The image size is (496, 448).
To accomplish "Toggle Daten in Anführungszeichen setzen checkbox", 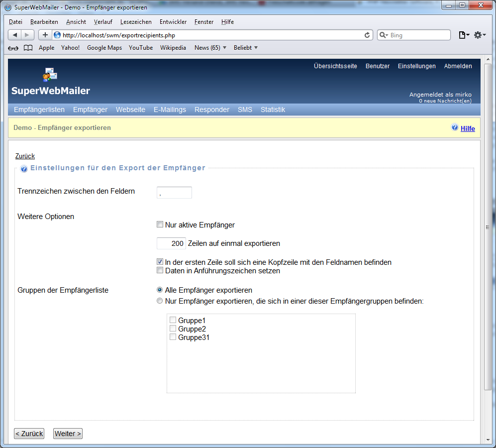I will pos(160,271).
